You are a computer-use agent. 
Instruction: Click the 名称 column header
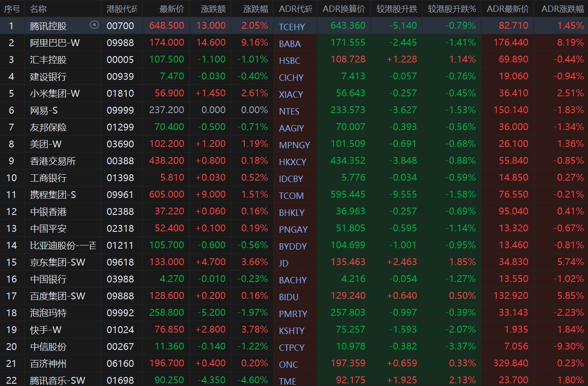point(38,9)
